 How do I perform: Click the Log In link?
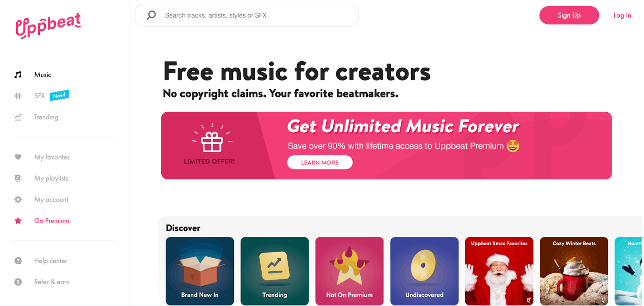click(622, 15)
